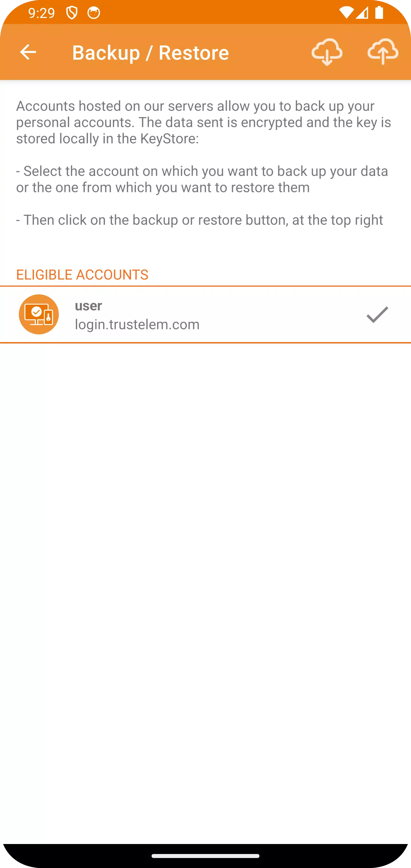Tap the login.trustelem.com server address
The width and height of the screenshot is (411, 868).
tap(137, 324)
